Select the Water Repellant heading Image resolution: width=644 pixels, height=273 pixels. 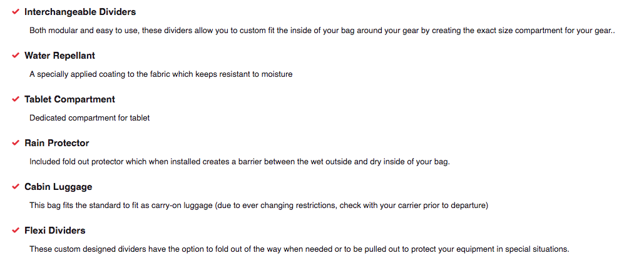[60, 56]
